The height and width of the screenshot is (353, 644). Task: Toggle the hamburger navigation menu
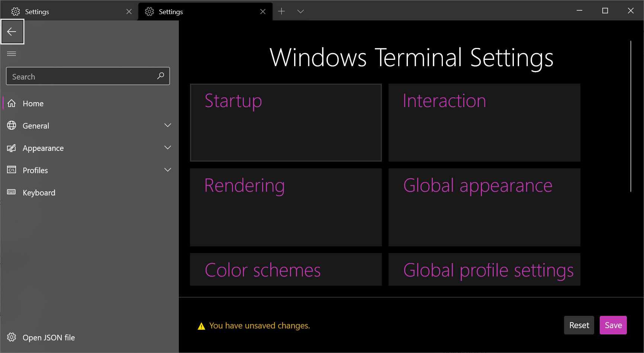point(12,54)
